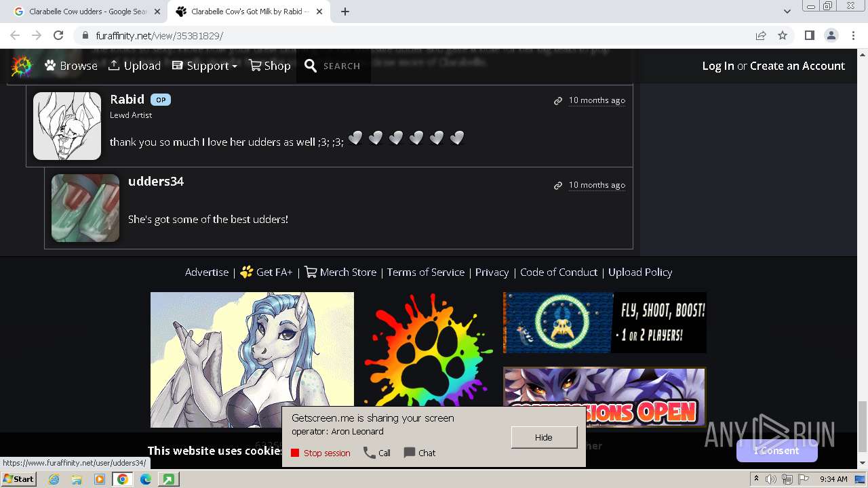Open the Merch Store footer link
Viewport: 868px width, 488px height.
[340, 272]
